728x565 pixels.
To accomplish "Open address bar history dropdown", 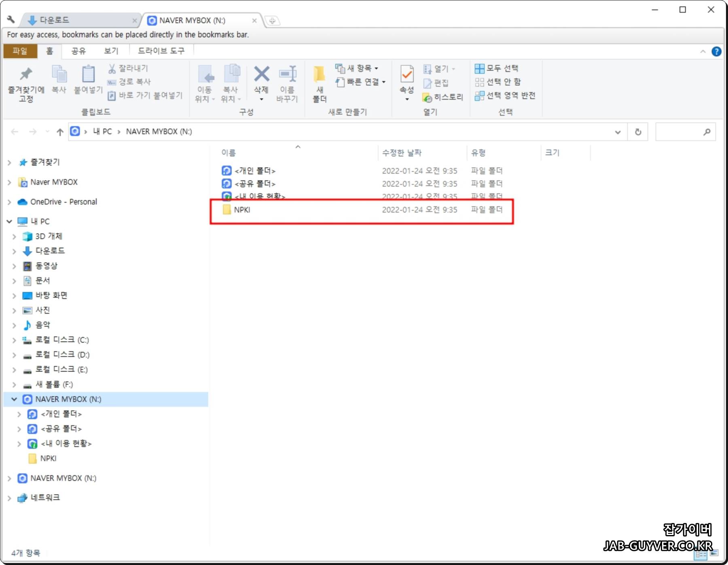I will click(x=618, y=132).
